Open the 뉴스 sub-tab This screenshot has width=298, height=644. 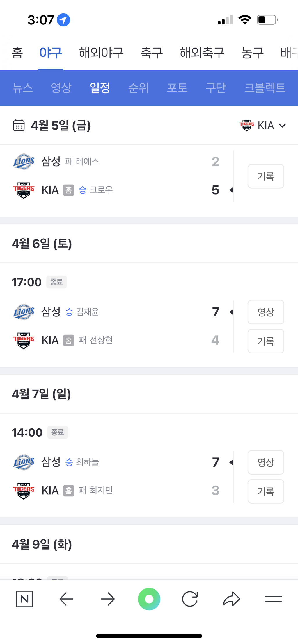[23, 88]
